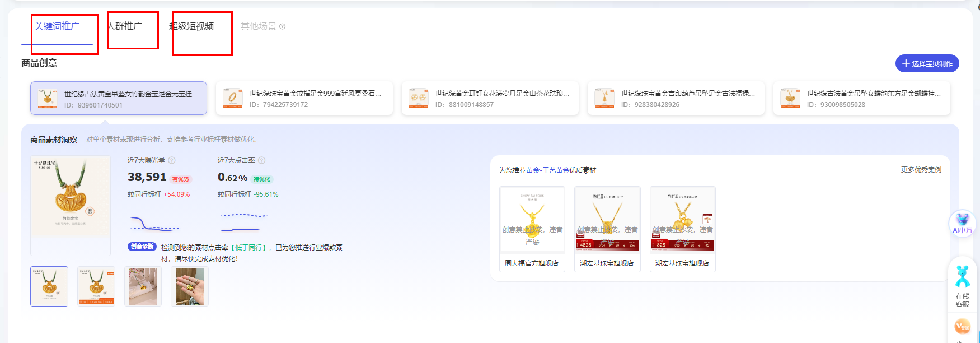Image resolution: width=980 pixels, height=343 pixels.
Task: Click the 黄金-工艺黄金 category link
Action: coord(547,170)
